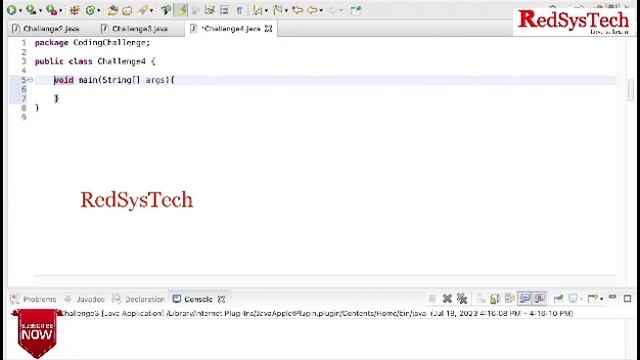Open the Back history dropdown arrow
Image resolution: width=640 pixels, height=360 pixels.
(321, 11)
